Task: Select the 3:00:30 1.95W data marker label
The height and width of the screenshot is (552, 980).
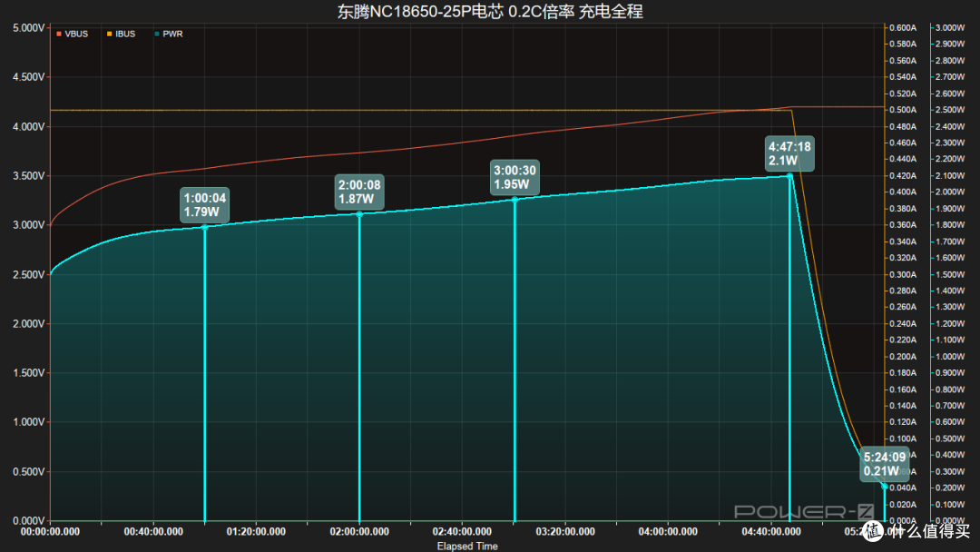Action: coord(514,178)
